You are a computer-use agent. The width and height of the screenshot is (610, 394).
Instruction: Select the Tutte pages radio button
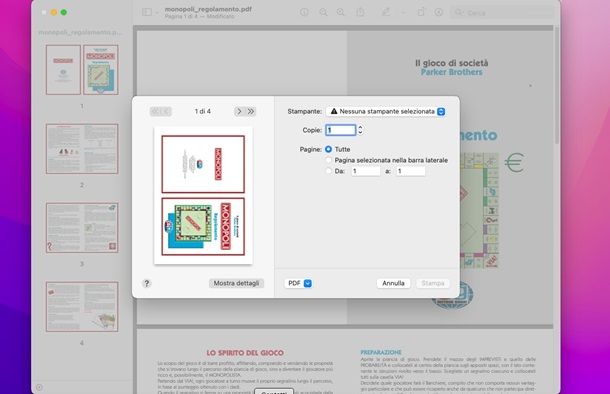(x=328, y=149)
